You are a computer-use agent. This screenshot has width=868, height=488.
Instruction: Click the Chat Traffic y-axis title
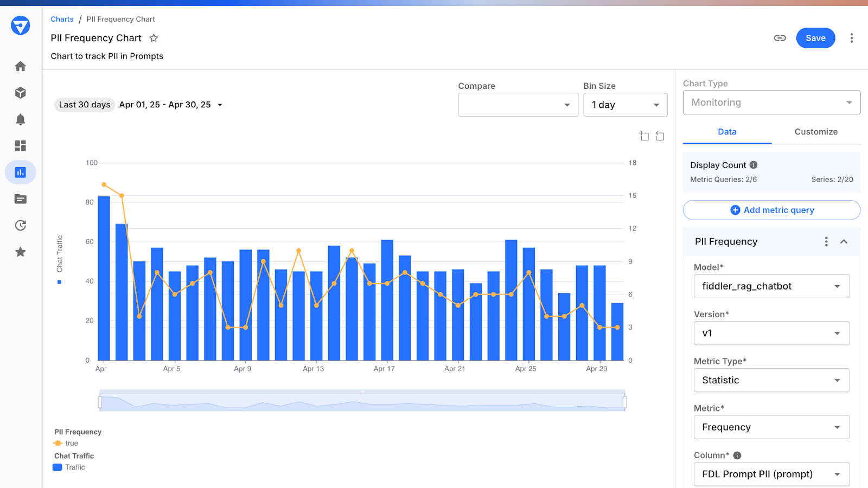click(60, 254)
